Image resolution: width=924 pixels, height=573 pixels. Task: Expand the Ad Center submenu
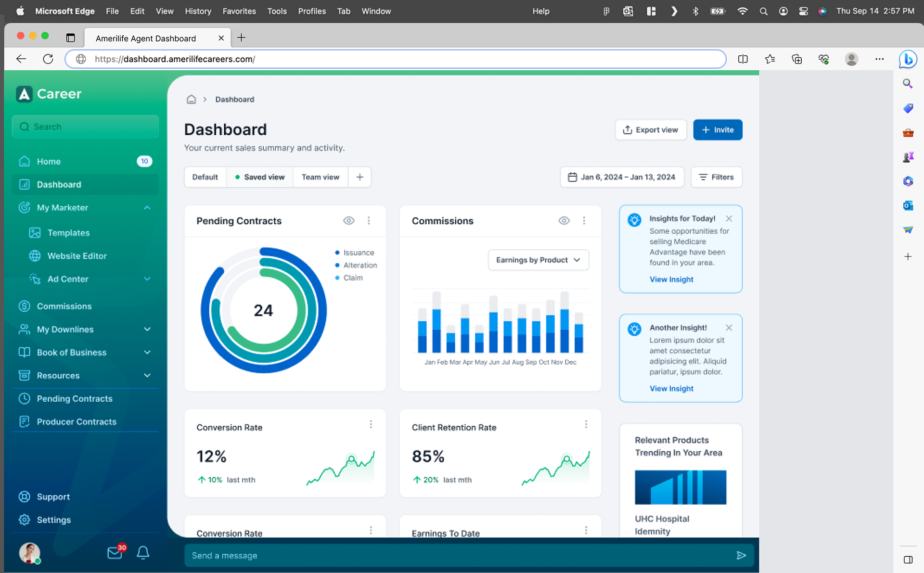click(147, 279)
